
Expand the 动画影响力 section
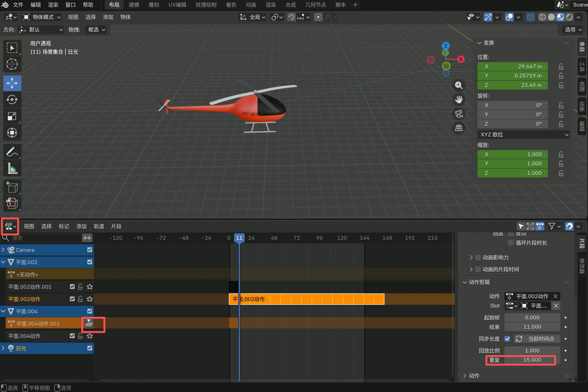[471, 257]
